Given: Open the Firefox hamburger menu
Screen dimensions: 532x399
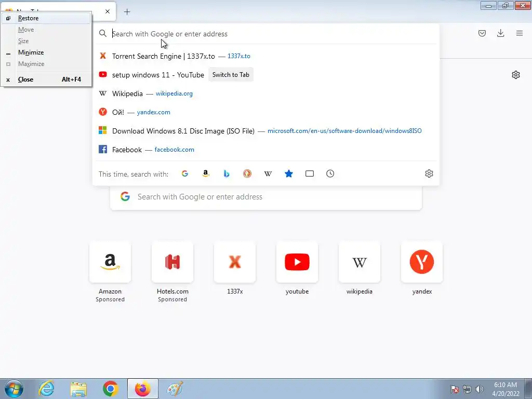Looking at the screenshot, I should point(520,33).
